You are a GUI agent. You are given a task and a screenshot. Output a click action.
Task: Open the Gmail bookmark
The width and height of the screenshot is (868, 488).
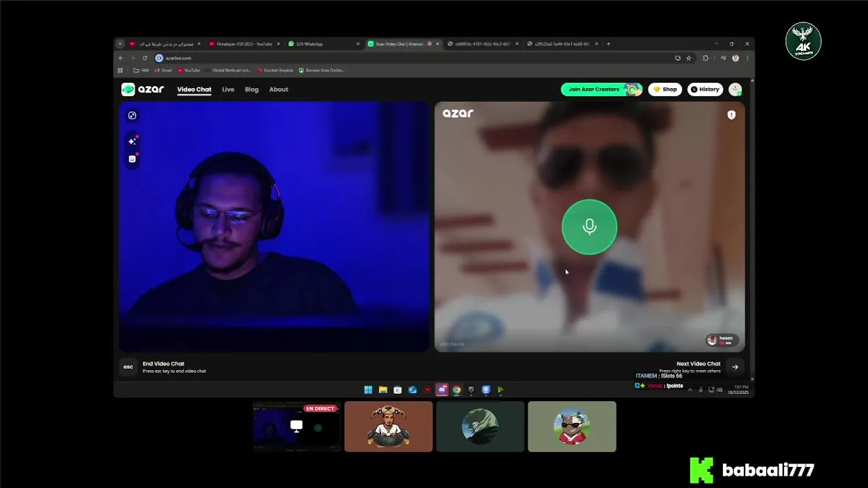point(163,70)
